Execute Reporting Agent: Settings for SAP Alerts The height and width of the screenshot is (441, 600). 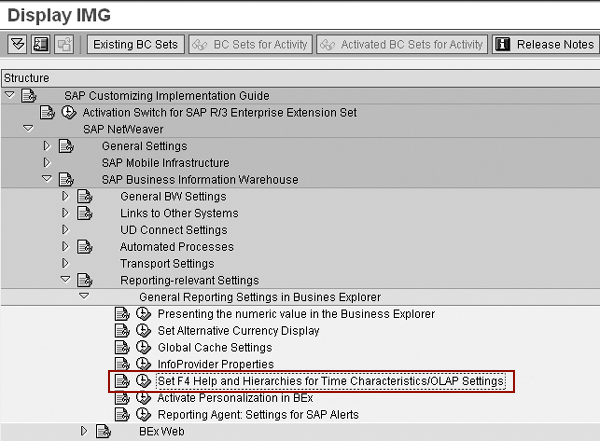click(143, 415)
